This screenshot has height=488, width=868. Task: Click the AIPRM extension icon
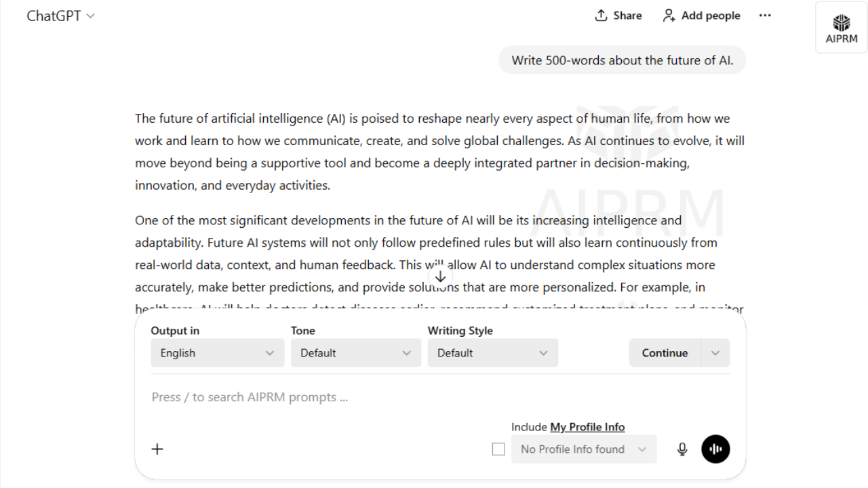click(x=841, y=28)
